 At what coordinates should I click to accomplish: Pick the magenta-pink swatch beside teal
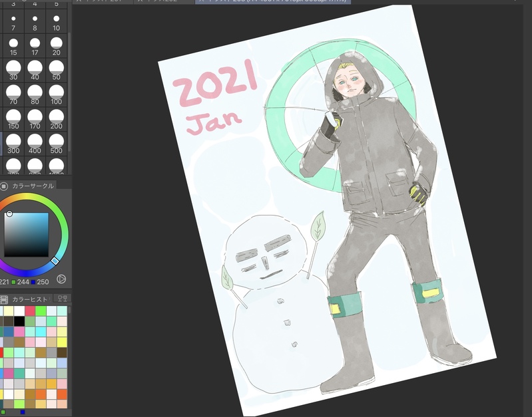(x=9, y=374)
